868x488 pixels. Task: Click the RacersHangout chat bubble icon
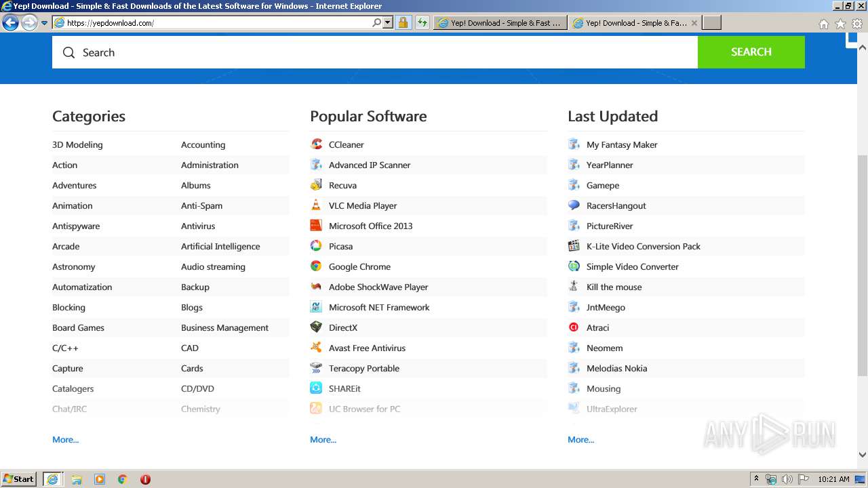coord(574,205)
